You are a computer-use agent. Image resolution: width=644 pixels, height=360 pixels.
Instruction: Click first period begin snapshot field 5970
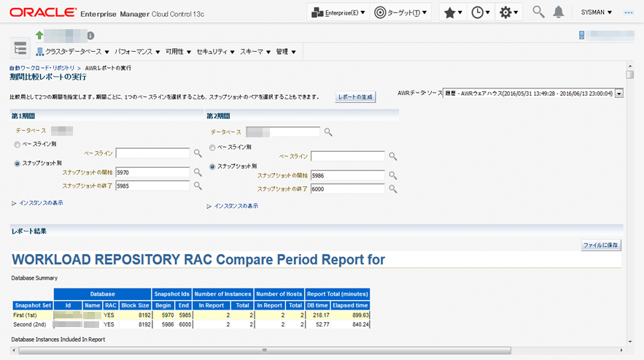(152, 172)
